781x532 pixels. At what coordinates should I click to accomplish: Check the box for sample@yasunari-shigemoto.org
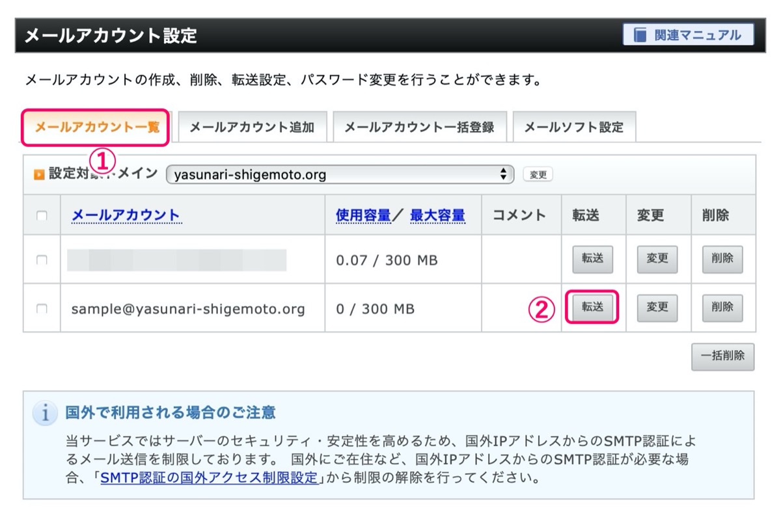click(42, 309)
